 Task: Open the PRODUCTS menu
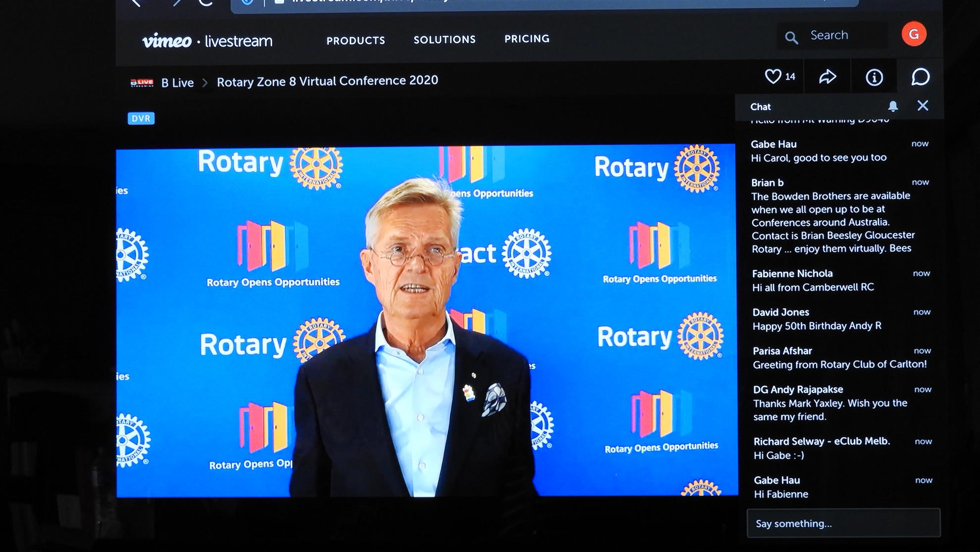355,41
